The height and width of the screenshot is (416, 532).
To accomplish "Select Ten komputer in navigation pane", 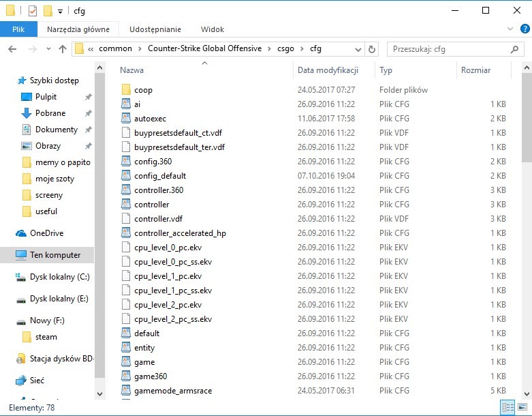I will coord(48,255).
